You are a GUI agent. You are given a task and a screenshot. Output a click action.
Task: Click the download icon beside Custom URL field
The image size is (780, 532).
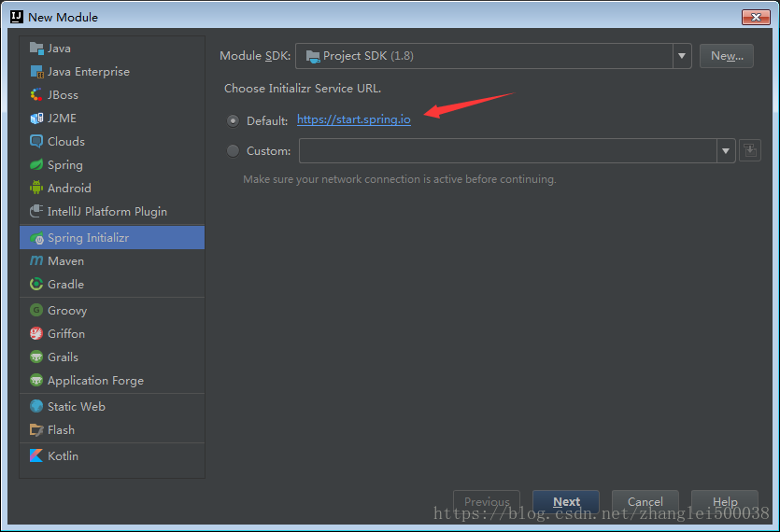(750, 150)
